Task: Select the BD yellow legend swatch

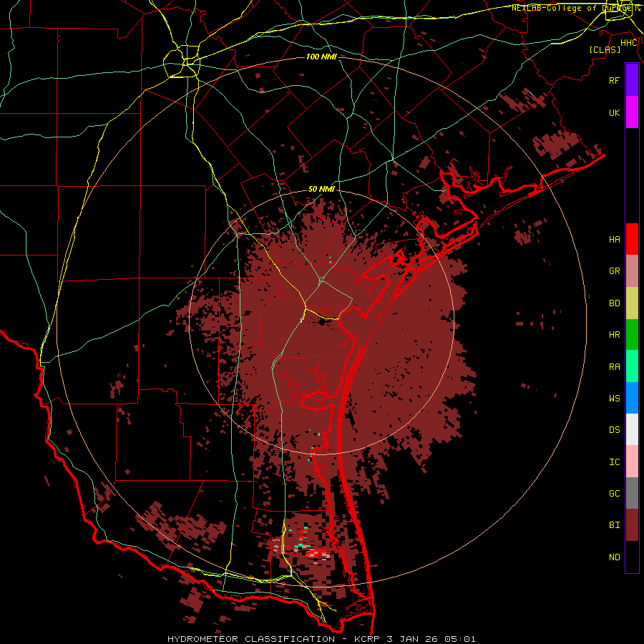Action: pos(632,303)
